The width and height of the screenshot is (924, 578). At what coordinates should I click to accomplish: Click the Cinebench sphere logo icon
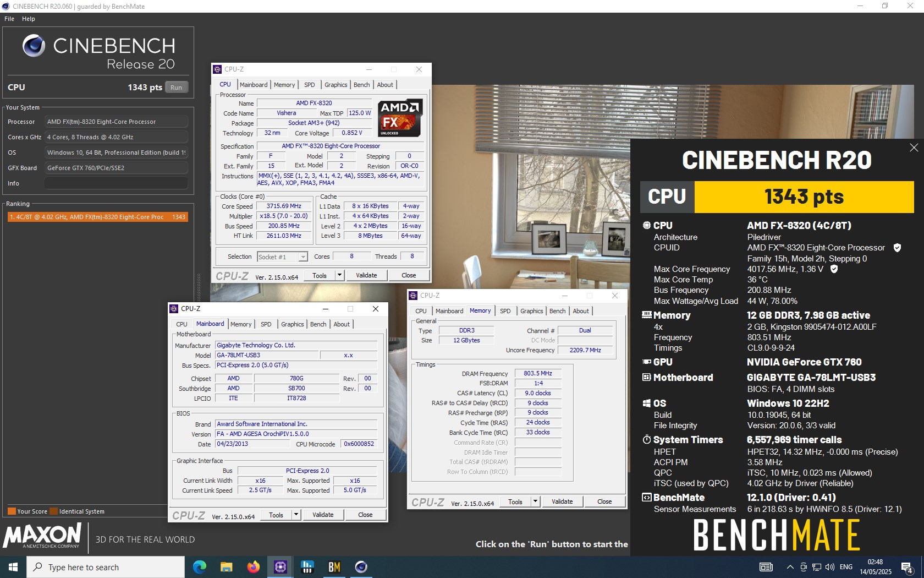[x=34, y=46]
